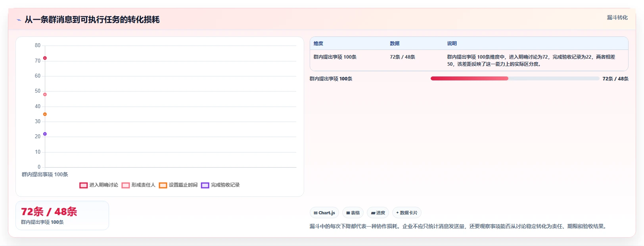Viewport: 644px width, 246px height.
Task: Click the red data point at 72
Action: click(x=45, y=58)
